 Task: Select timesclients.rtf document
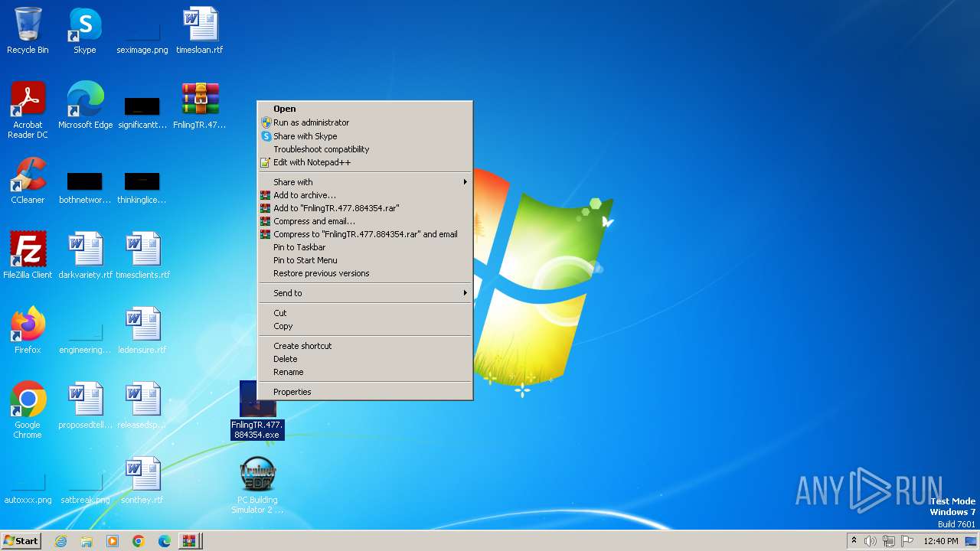click(x=142, y=256)
